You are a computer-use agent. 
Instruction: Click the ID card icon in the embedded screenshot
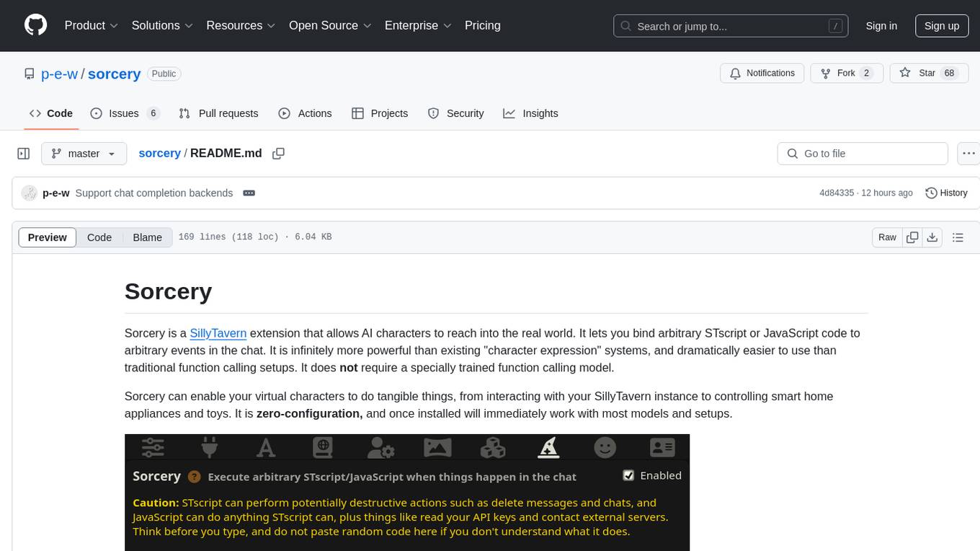click(662, 448)
